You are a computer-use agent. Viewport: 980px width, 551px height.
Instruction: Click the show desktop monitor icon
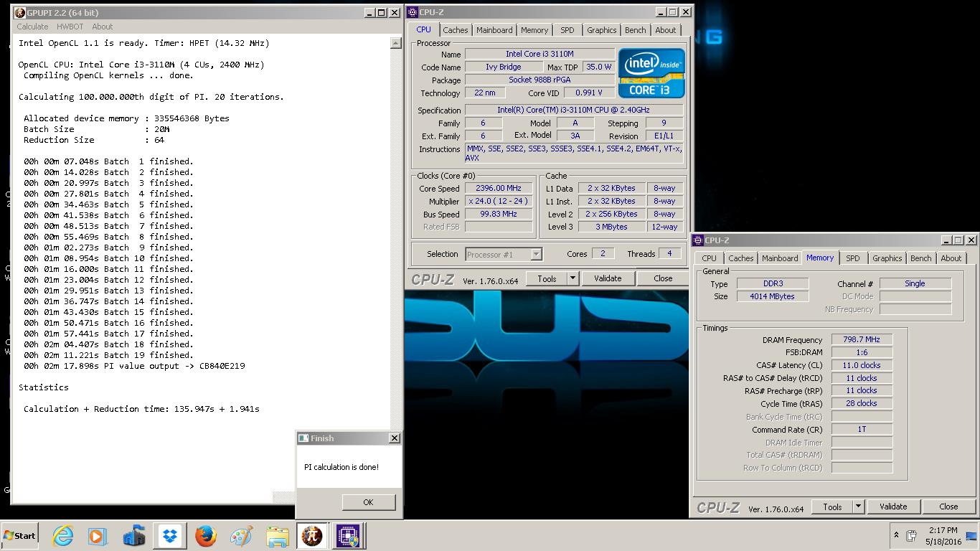(x=971, y=535)
